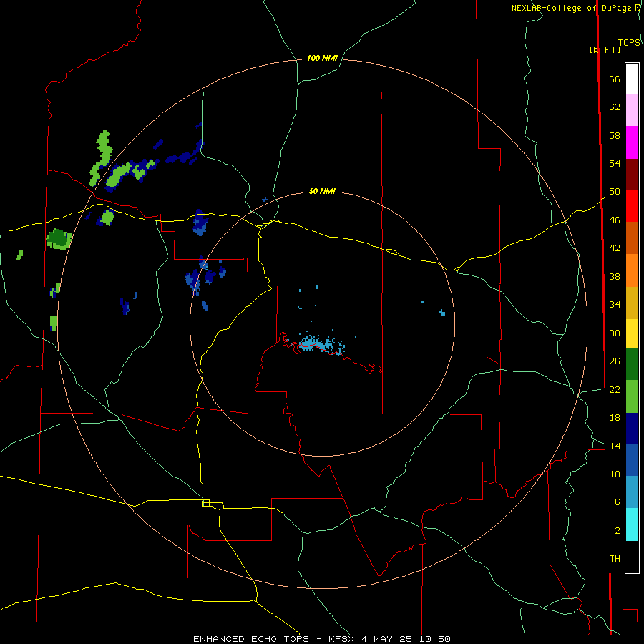The height and width of the screenshot is (644, 644).
Task: Click the '4 MAY 25' date in caption
Action: point(388,639)
